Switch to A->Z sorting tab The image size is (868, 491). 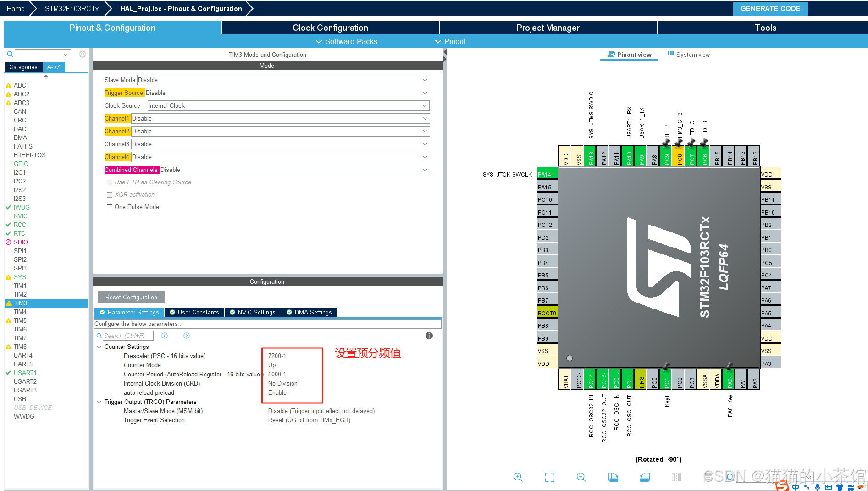pos(54,67)
